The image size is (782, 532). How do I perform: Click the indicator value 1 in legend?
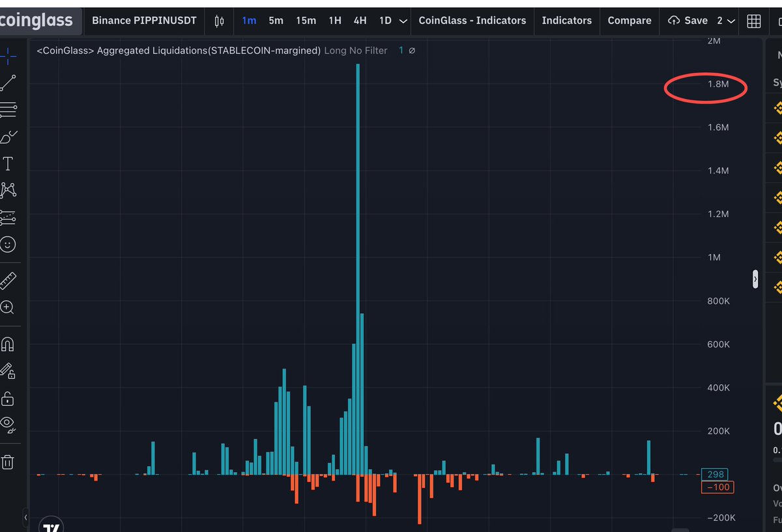coord(401,50)
